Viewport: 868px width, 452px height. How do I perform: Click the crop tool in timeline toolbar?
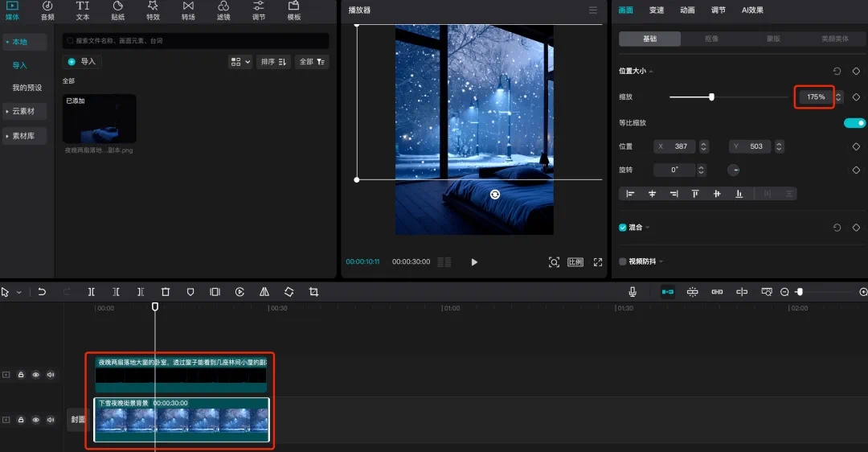pyautogui.click(x=313, y=292)
